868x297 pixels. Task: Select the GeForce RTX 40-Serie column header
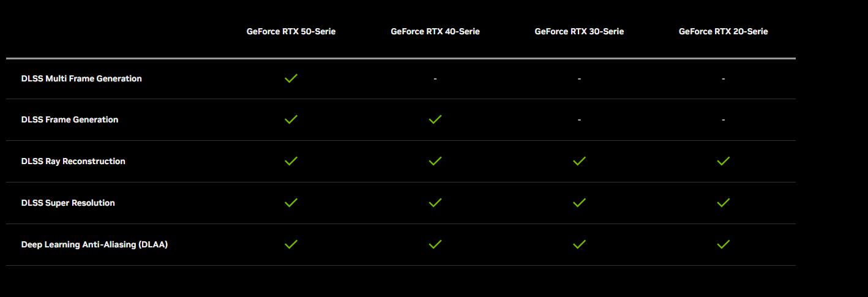(x=435, y=31)
